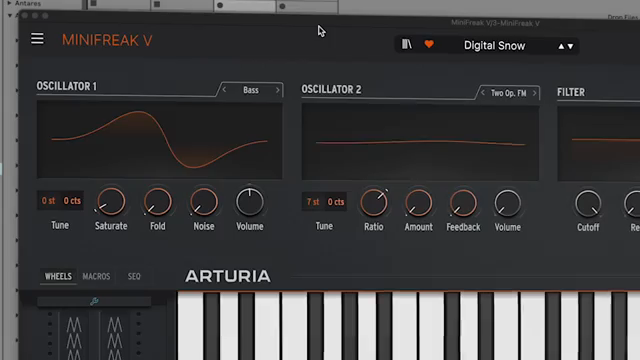Click Oscillator 2 fine tune 0 cts
This screenshot has width=640, height=360.
coord(336,202)
